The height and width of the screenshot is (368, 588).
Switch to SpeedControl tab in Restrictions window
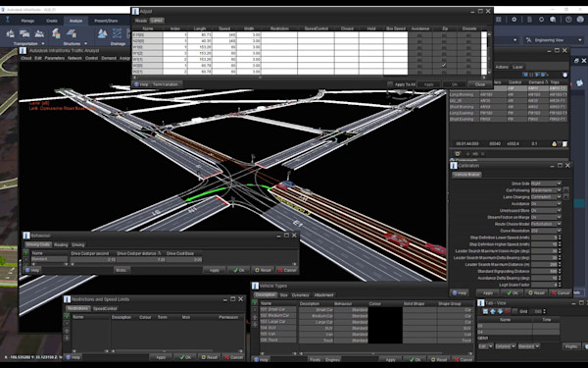tap(105, 309)
